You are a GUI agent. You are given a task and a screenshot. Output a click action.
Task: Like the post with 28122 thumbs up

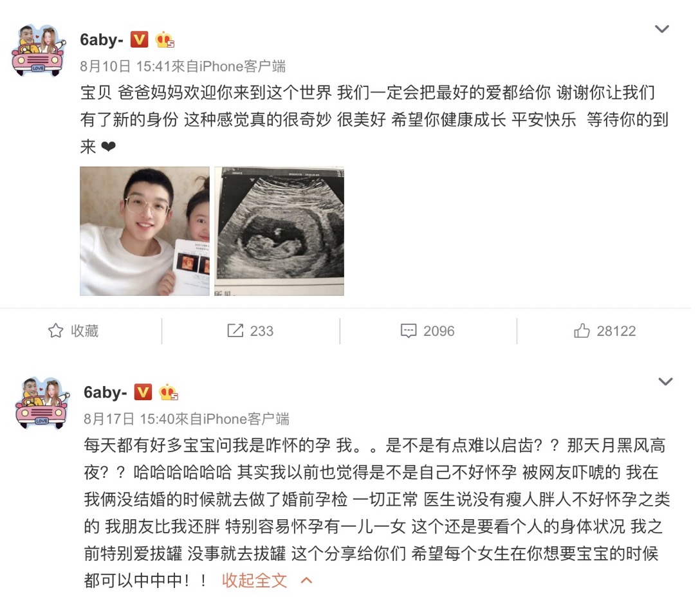(x=582, y=331)
